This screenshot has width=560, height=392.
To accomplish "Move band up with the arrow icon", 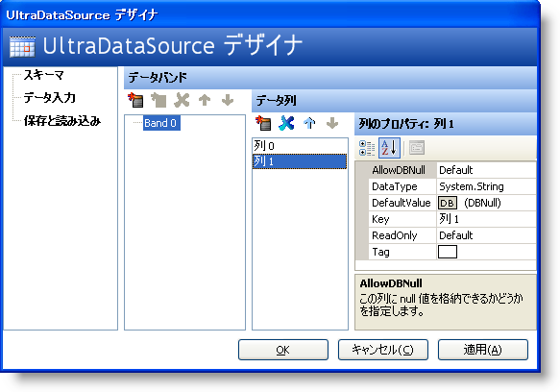I will pos(205,101).
